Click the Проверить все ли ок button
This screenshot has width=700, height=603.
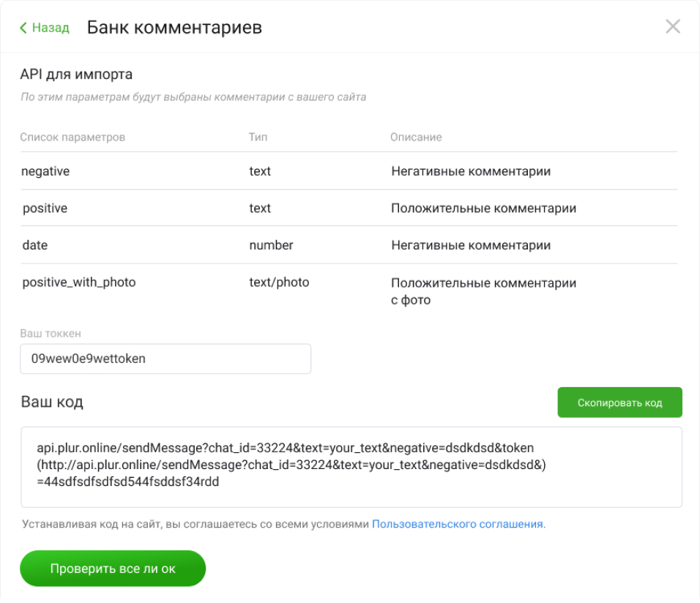click(113, 569)
